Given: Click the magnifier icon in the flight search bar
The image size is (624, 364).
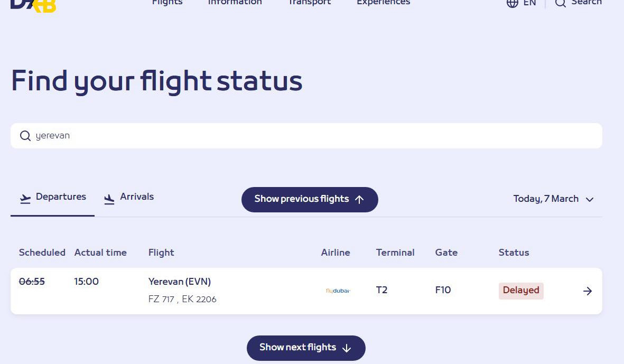Looking at the screenshot, I should click(25, 136).
